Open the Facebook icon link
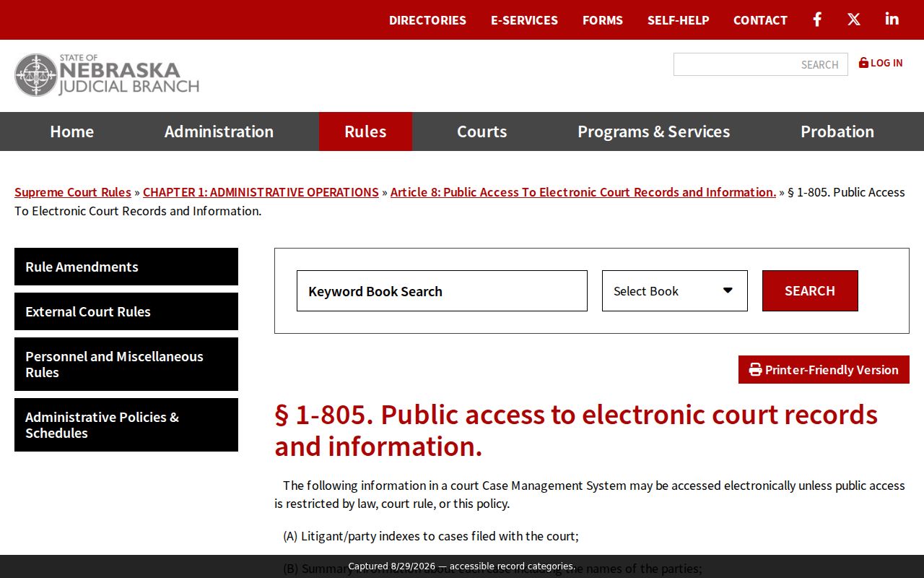Image resolution: width=924 pixels, height=578 pixels. click(817, 20)
